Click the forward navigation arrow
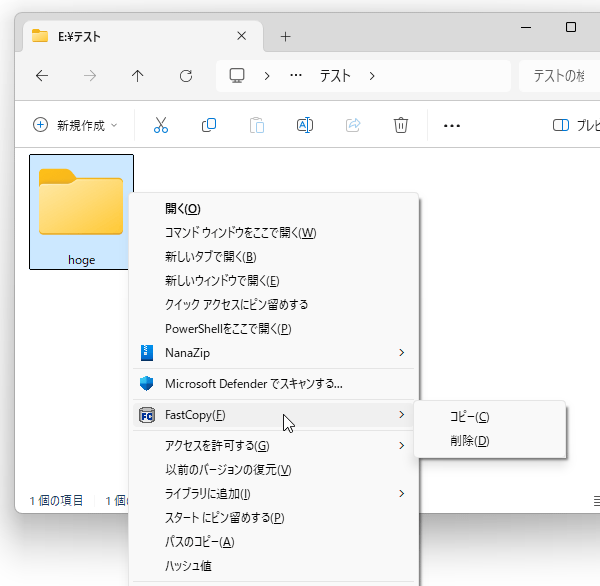600x586 pixels. [x=90, y=76]
